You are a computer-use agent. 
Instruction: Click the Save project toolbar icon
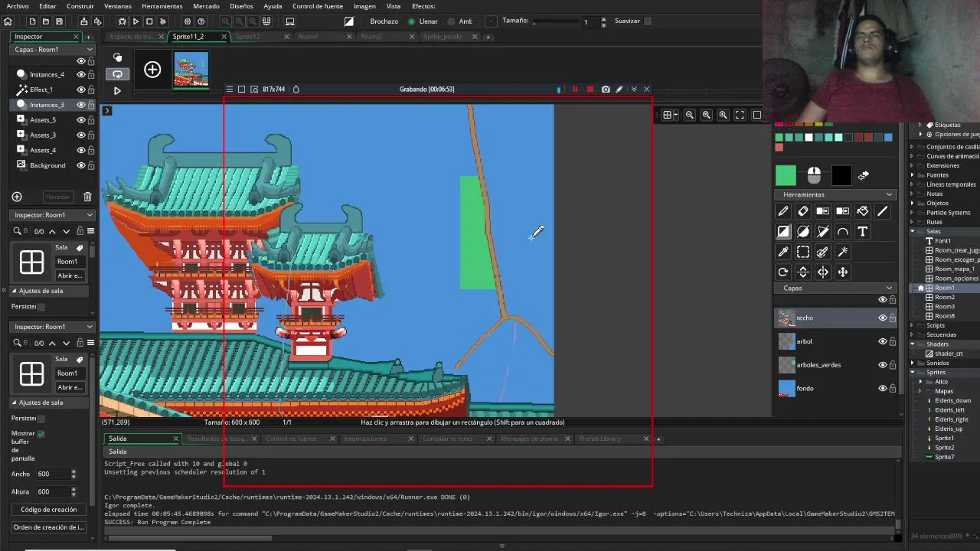[60, 21]
